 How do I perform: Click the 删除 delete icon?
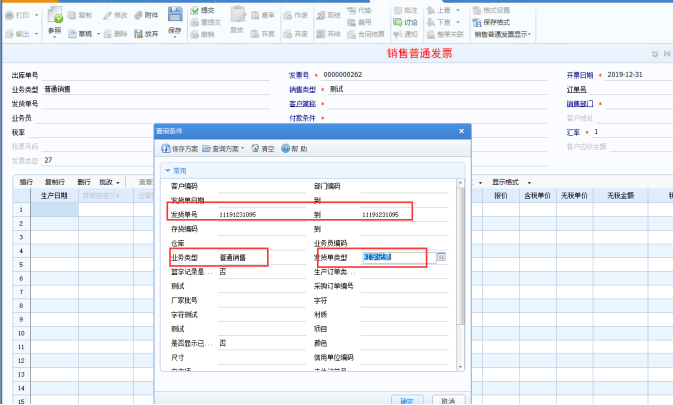click(107, 33)
